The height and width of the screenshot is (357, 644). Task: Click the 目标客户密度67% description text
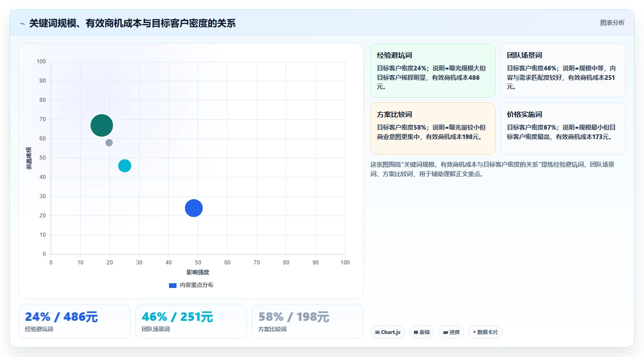coord(562,132)
